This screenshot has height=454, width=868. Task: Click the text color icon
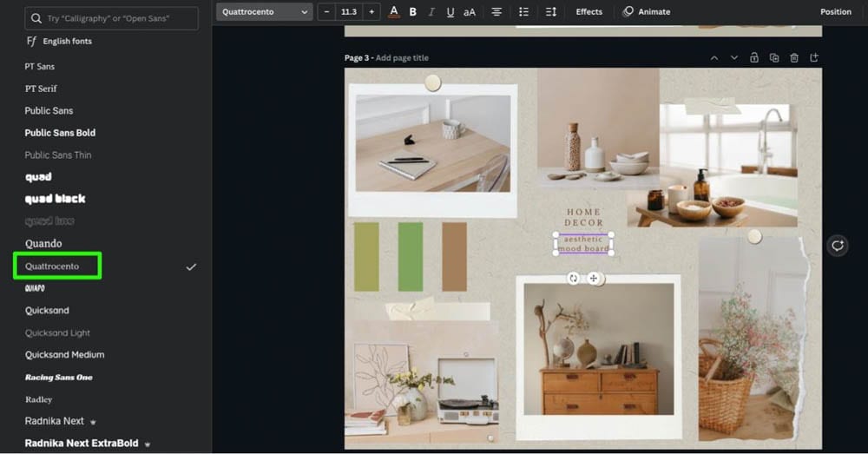(394, 12)
